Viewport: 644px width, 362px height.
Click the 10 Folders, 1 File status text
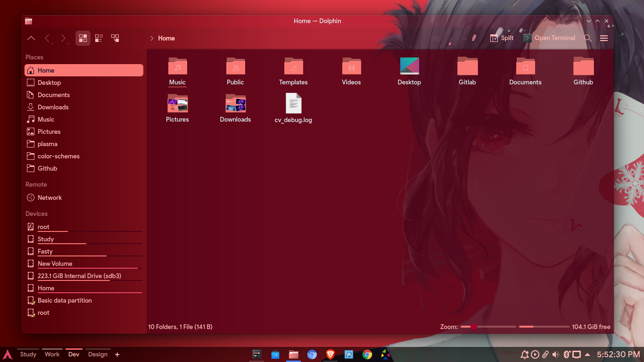tap(180, 327)
